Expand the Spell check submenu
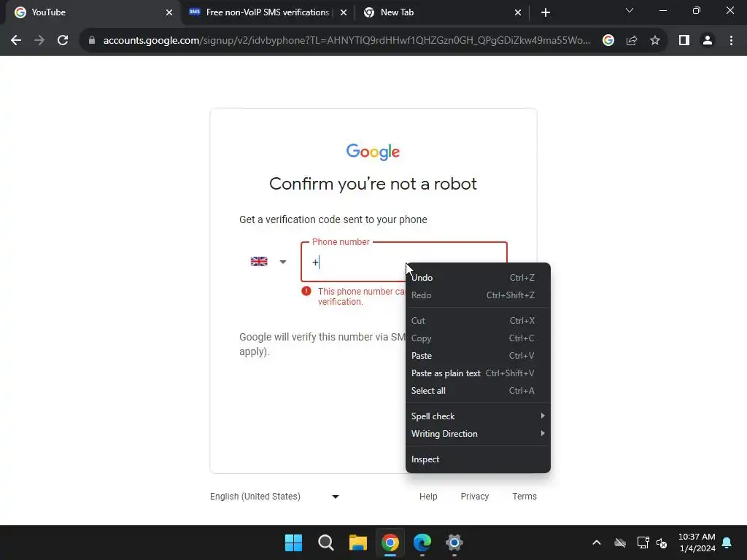The width and height of the screenshot is (747, 560). coord(478,416)
